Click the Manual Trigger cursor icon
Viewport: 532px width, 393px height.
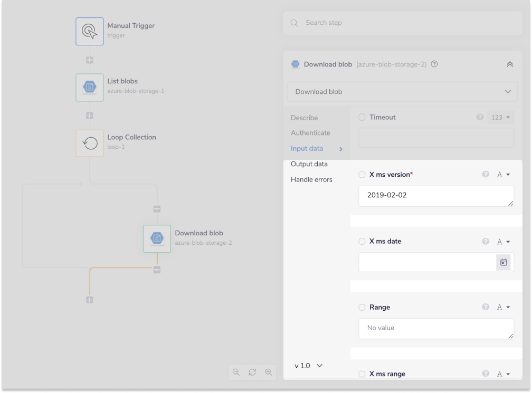coord(90,31)
